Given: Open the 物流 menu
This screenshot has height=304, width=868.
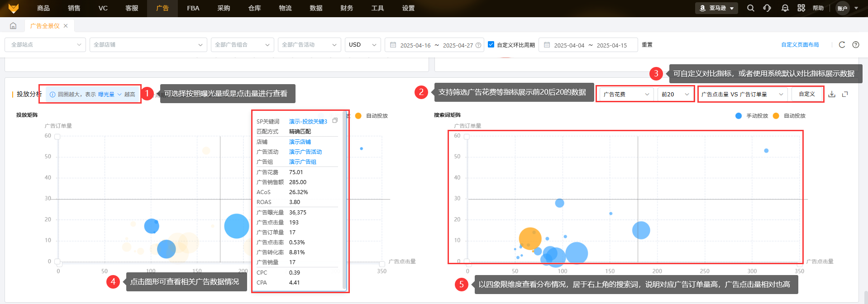Looking at the screenshot, I should pyautogui.click(x=285, y=8).
